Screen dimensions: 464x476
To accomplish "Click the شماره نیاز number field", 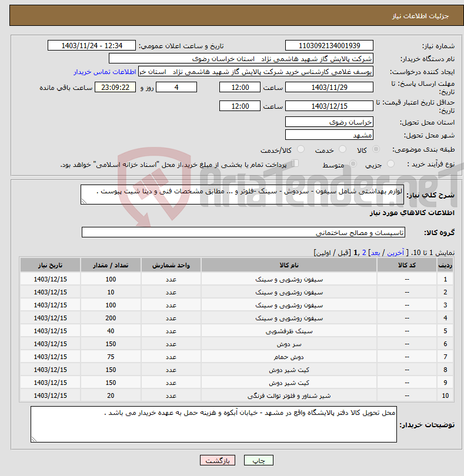I will (x=329, y=45).
